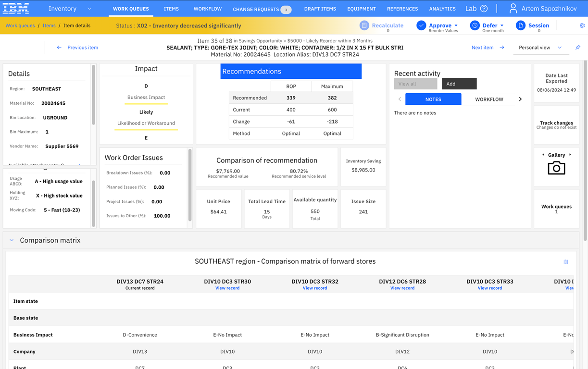Click the Unit Price $64.41 value
Screen dimensions: 588x369
tap(218, 211)
